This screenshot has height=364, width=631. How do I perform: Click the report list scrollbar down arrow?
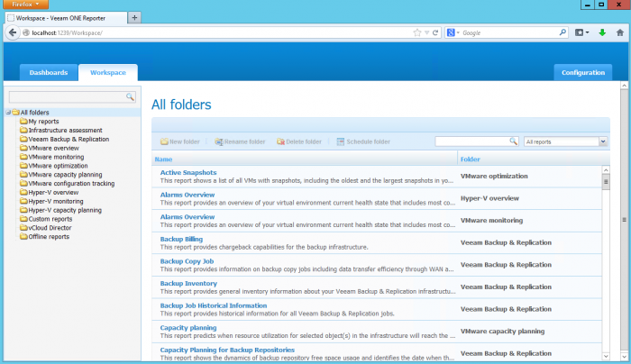tap(606, 356)
